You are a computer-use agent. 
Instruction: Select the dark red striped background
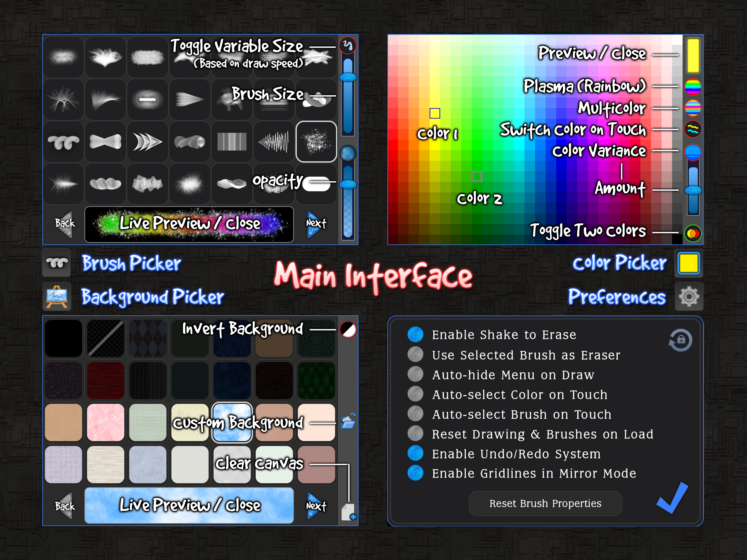coord(105,380)
